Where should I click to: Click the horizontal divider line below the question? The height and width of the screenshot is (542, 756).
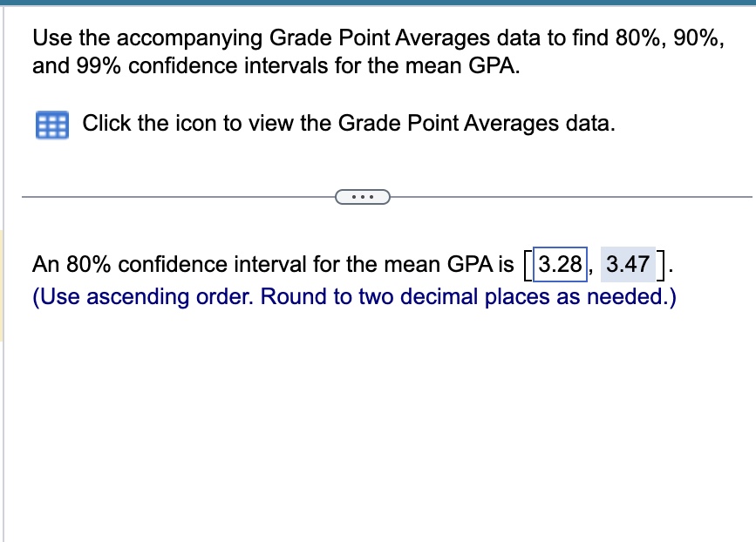(x=174, y=197)
